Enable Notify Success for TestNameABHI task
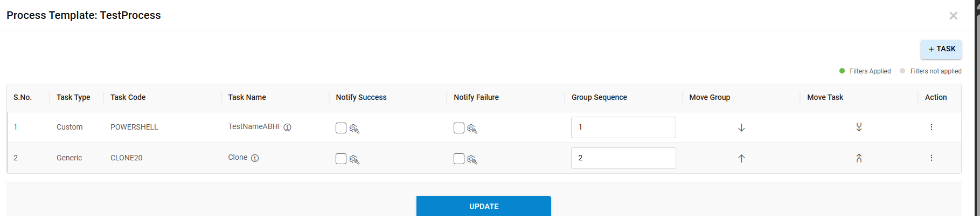Screen dimensions: 980x216 click(x=341, y=128)
